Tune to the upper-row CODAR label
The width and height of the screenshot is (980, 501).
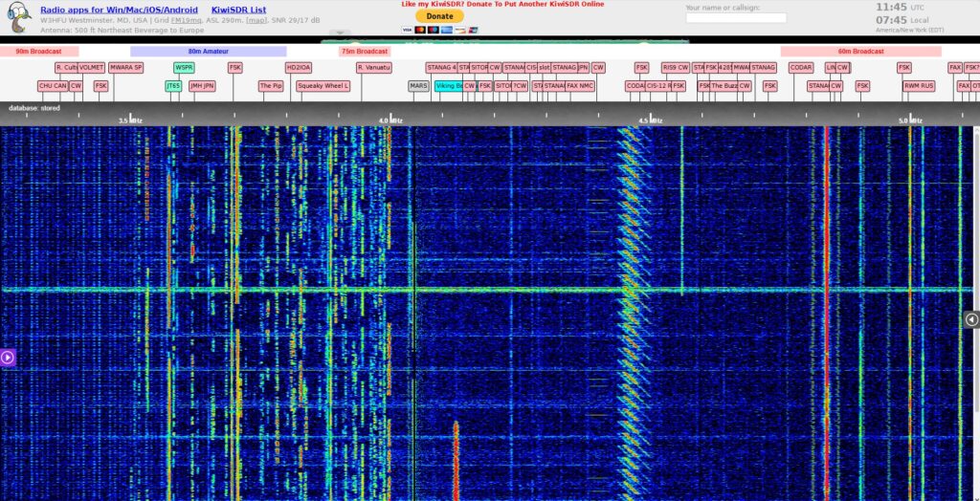tap(801, 68)
